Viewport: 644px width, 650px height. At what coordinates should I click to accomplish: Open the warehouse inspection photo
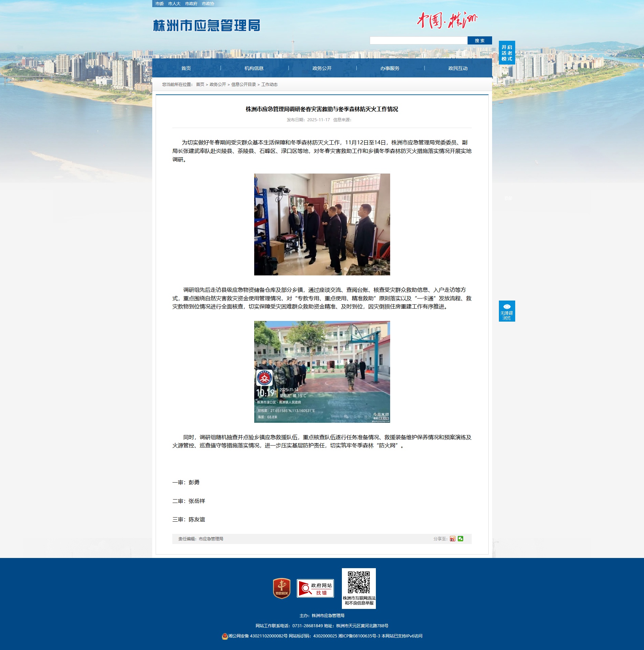[322, 224]
